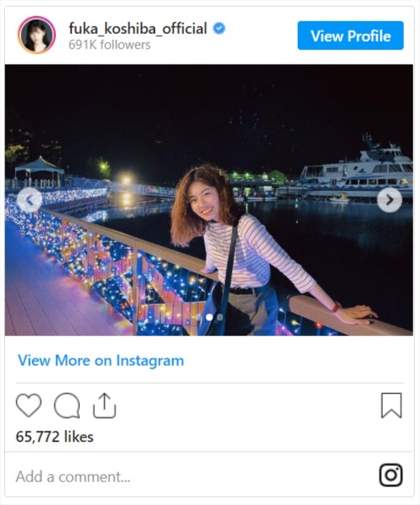
Task: Click the 691K followers text
Action: (x=110, y=45)
